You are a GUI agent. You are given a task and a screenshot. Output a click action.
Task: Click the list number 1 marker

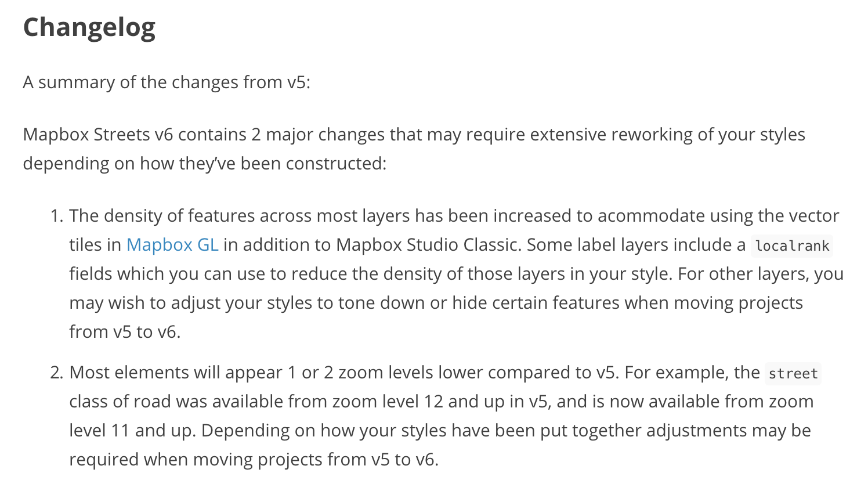(56, 216)
